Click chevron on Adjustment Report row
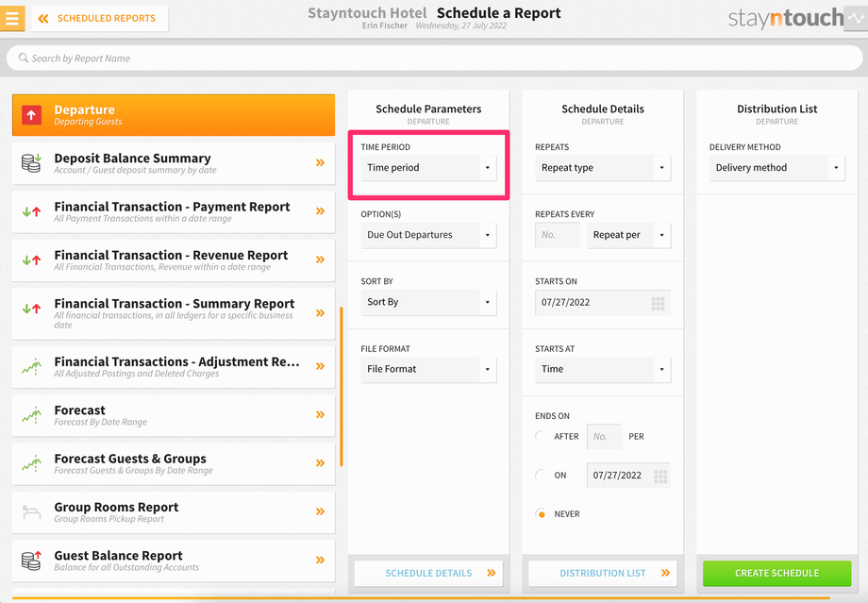868x603 pixels. [320, 366]
